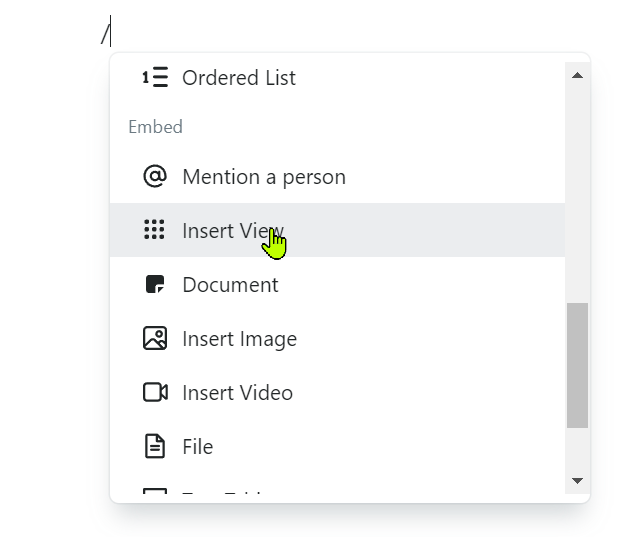Select the Insert Video label
Image resolution: width=633 pixels, height=537 pixels.
pos(237,393)
